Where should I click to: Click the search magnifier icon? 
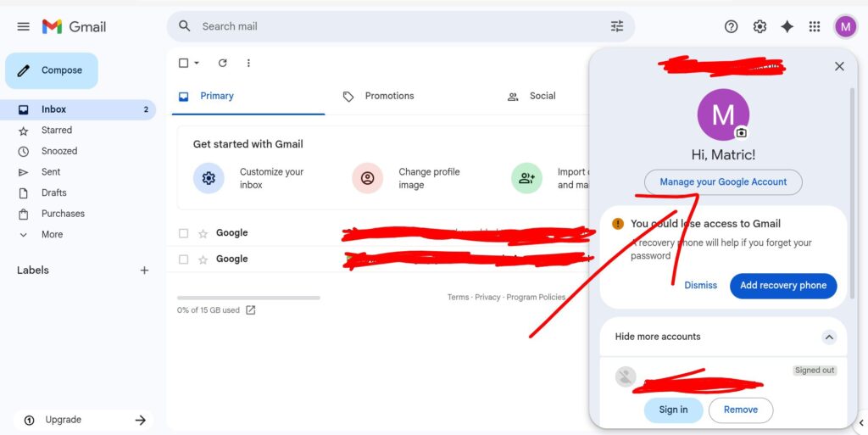coord(185,26)
